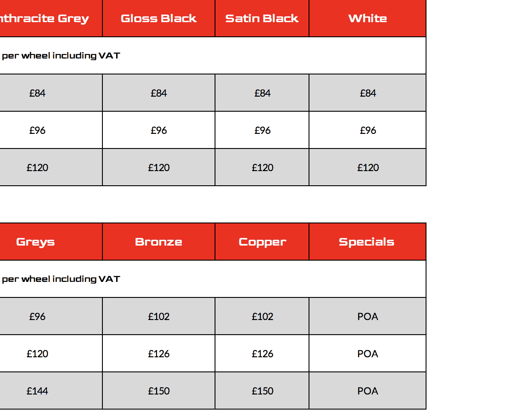The height and width of the screenshot is (414, 532).
Task: Click the £84 price under White
Action: coord(368,93)
